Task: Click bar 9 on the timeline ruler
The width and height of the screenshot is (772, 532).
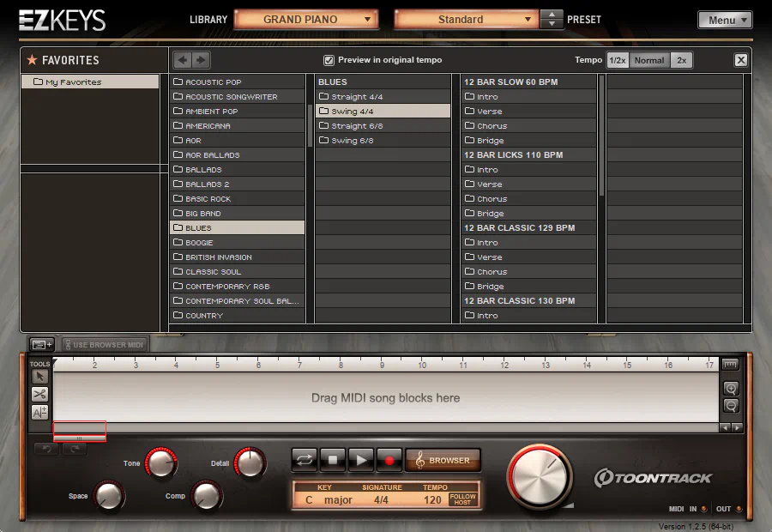Action: (382, 365)
